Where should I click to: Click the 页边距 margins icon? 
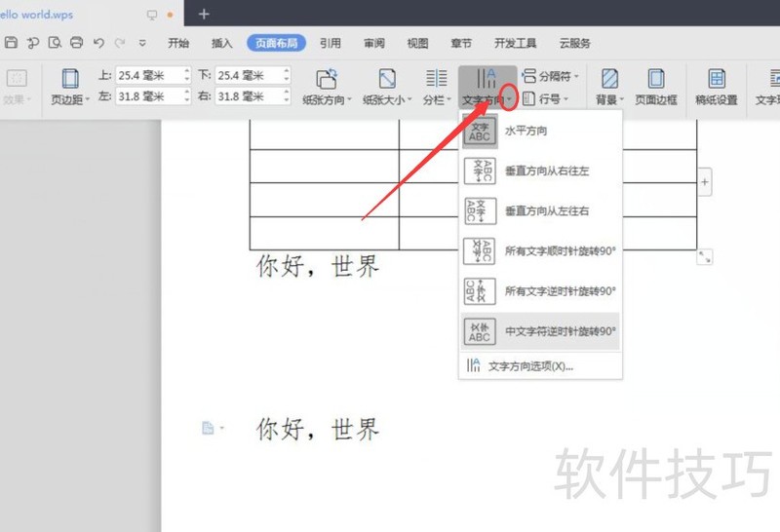click(70, 79)
